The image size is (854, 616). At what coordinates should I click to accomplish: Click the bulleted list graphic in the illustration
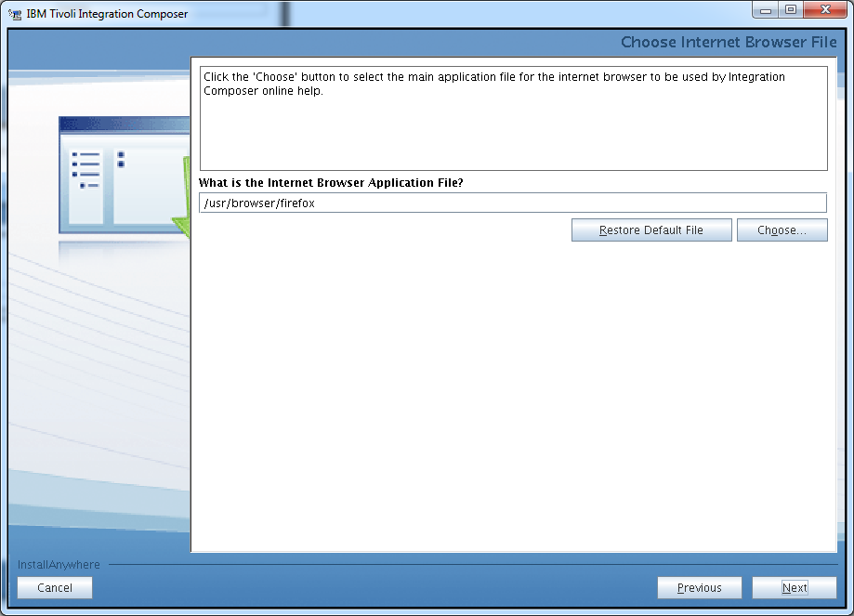point(86,170)
